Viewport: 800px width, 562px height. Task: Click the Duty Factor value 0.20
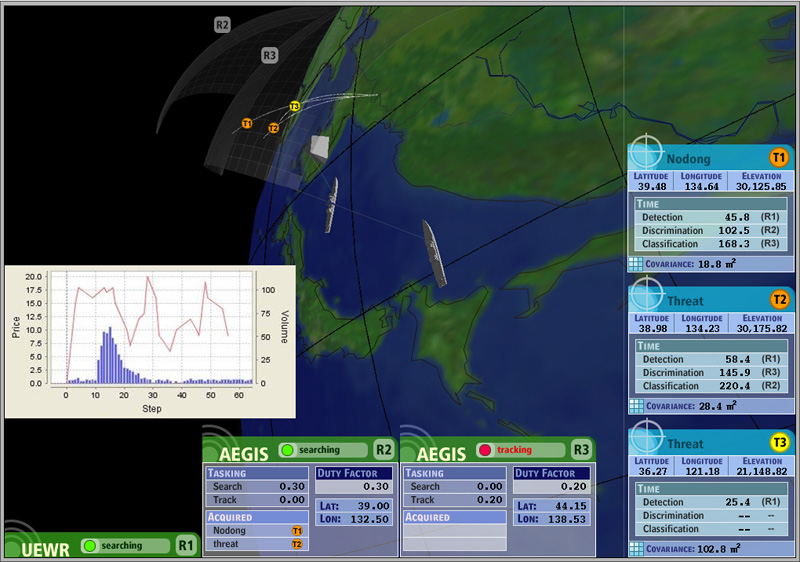(x=573, y=487)
